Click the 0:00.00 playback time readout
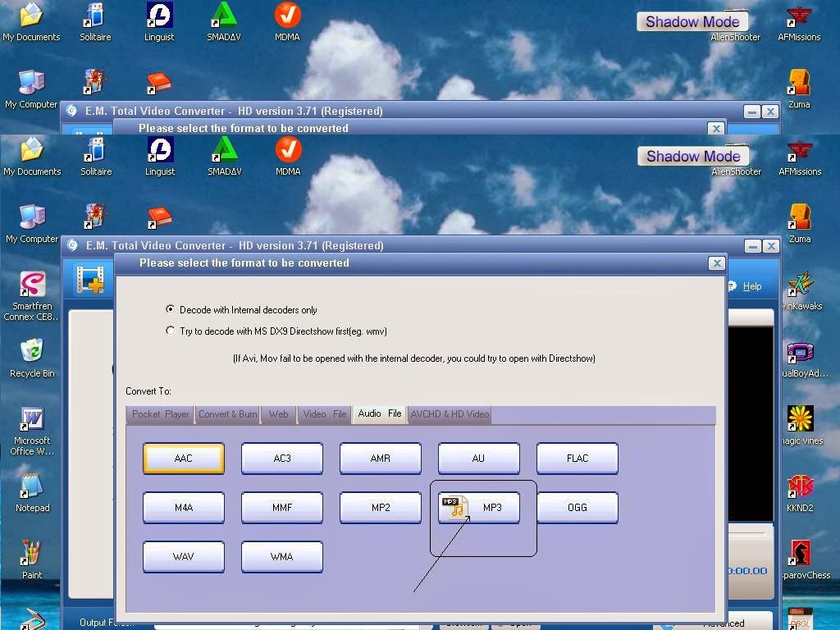The width and height of the screenshot is (840, 630). (748, 571)
